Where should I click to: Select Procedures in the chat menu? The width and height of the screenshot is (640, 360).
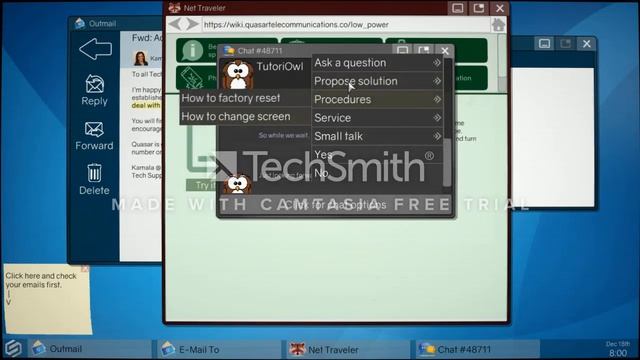click(377, 100)
